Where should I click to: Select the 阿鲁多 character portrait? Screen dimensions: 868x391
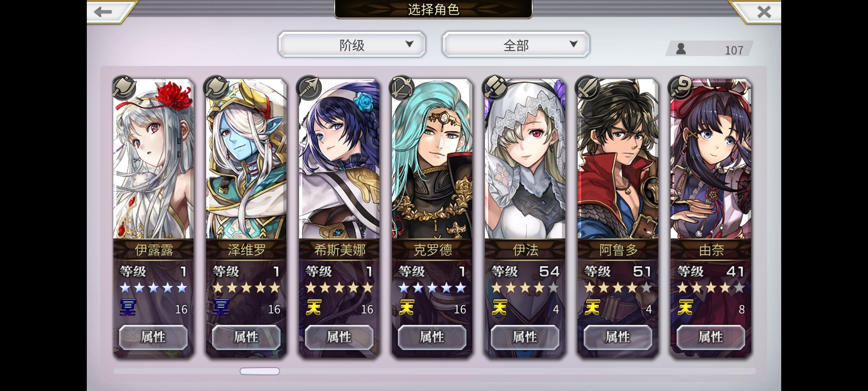coord(618,159)
